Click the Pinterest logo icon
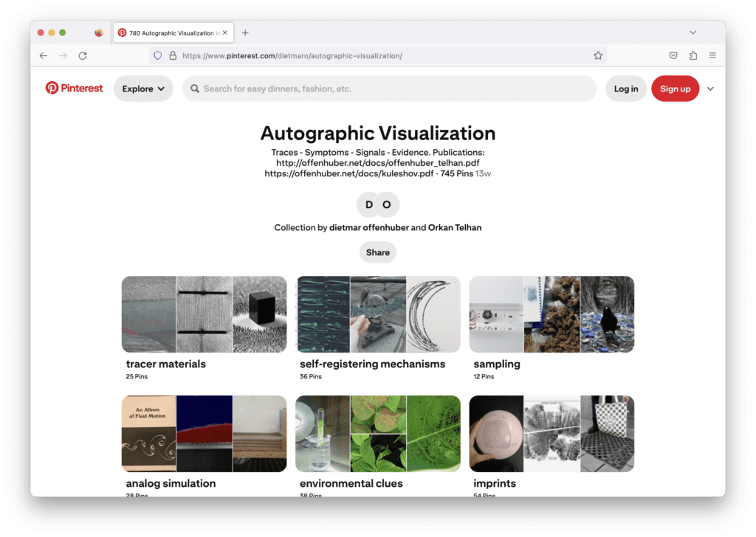 (52, 88)
